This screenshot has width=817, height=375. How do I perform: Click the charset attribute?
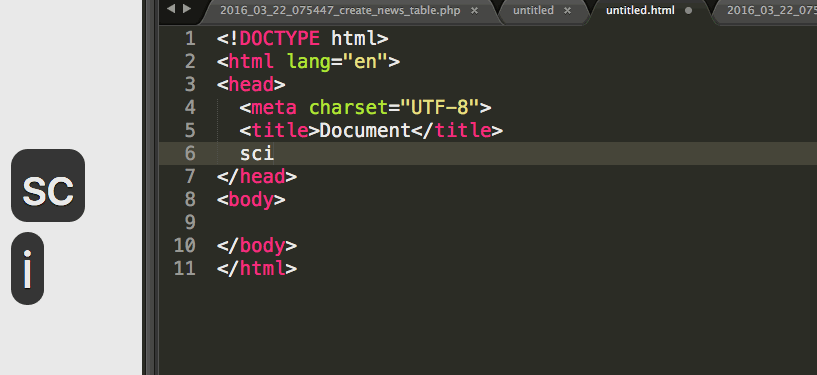pos(349,107)
